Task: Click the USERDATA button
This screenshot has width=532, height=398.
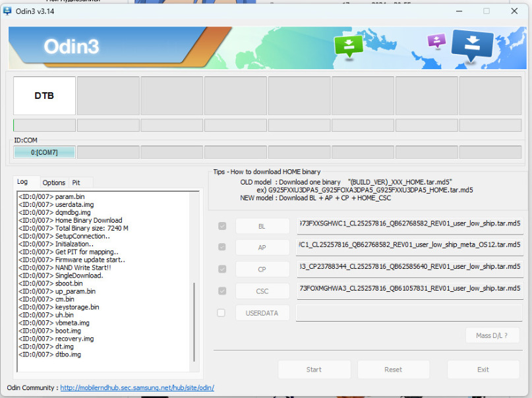Action: tap(262, 313)
